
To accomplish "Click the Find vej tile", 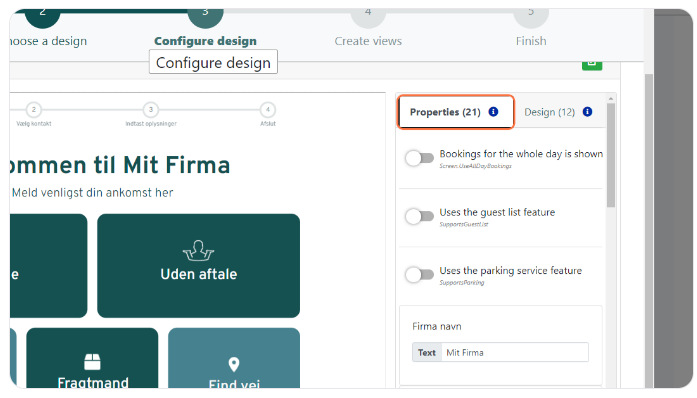I will [x=234, y=358].
